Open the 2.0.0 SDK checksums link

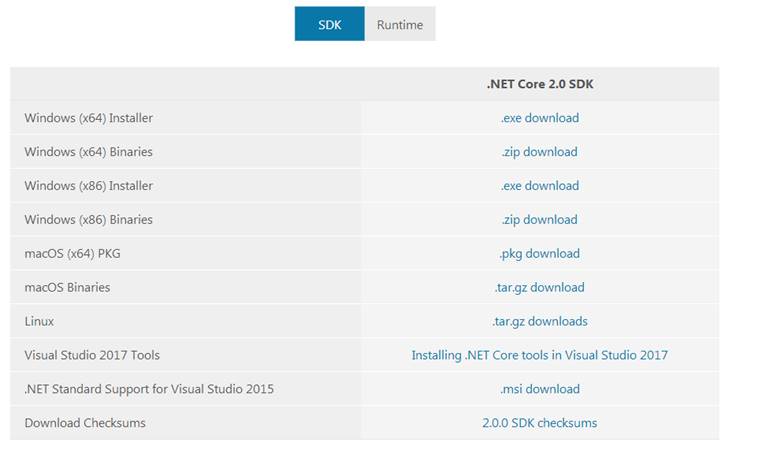coord(539,422)
